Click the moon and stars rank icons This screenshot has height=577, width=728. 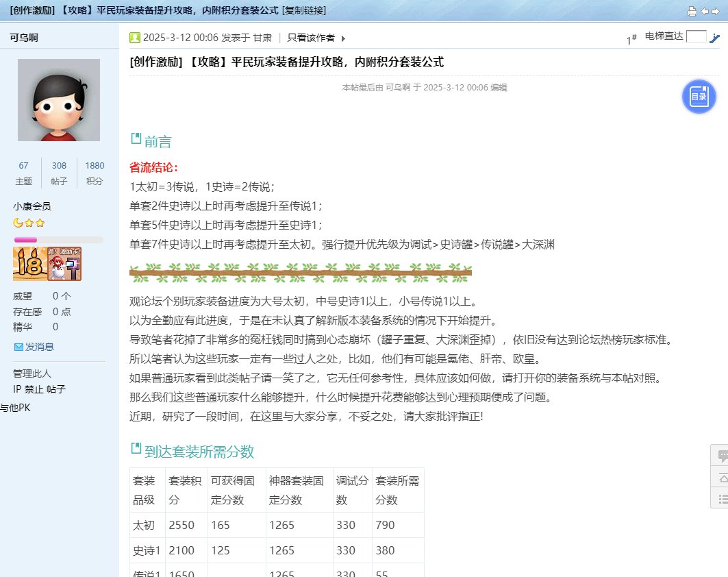click(x=29, y=223)
